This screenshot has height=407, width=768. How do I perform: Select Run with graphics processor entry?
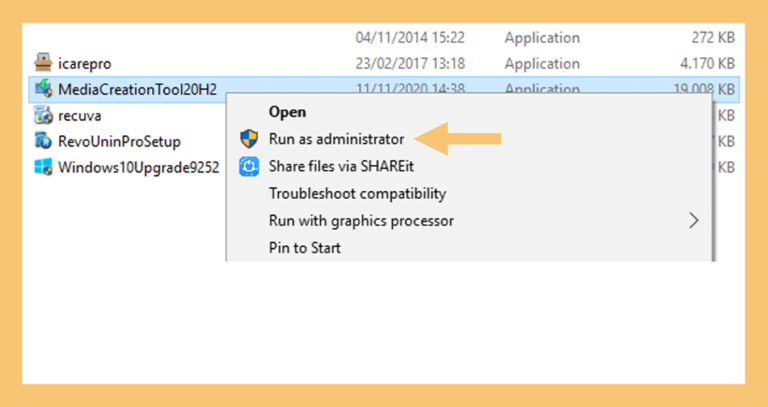[361, 221]
